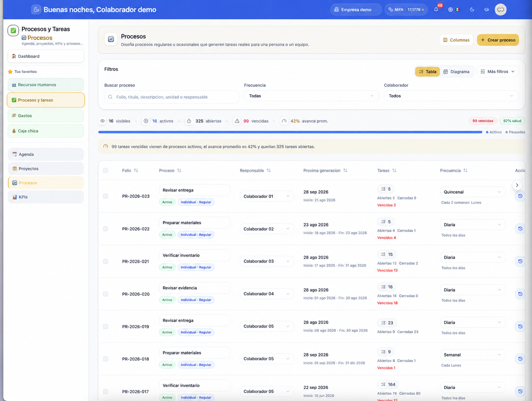This screenshot has height=401, width=532.
Task: Check the box for row PR-2026-023
Action: 106,196
